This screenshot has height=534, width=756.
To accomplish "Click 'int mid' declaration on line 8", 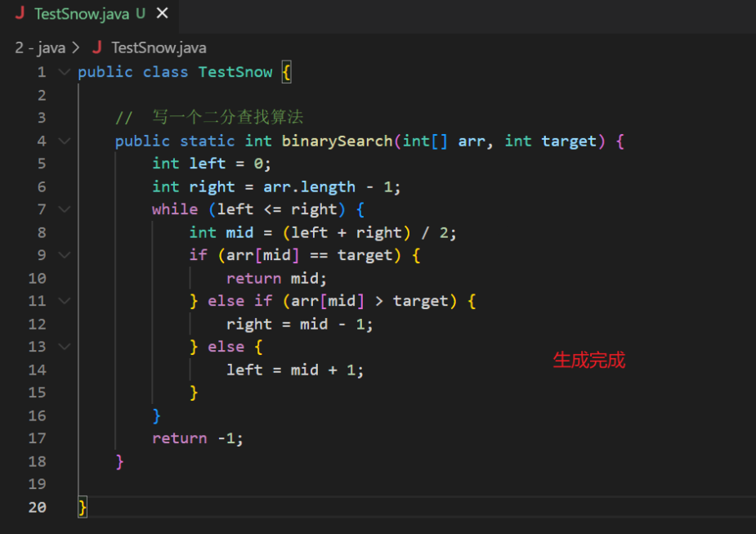I will pyautogui.click(x=221, y=233).
